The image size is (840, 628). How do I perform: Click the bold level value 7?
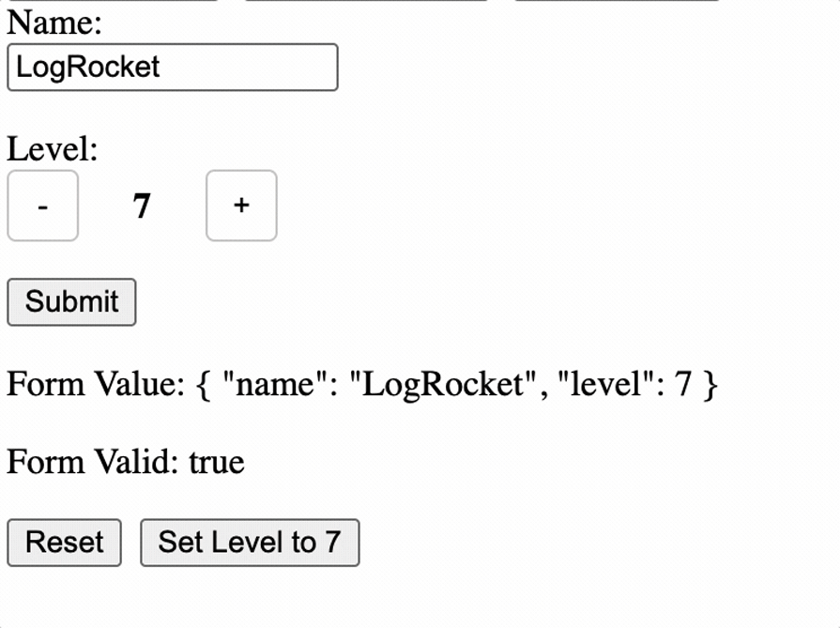(142, 206)
